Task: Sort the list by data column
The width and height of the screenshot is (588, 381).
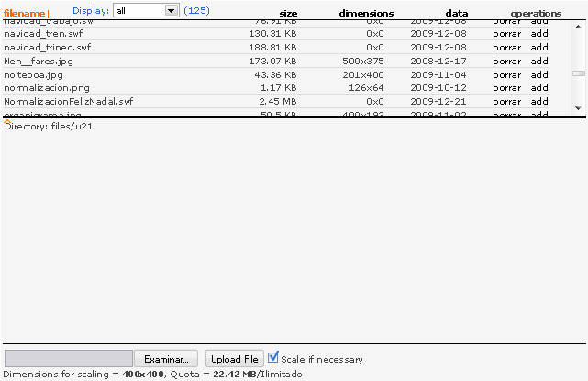Action: [x=456, y=14]
